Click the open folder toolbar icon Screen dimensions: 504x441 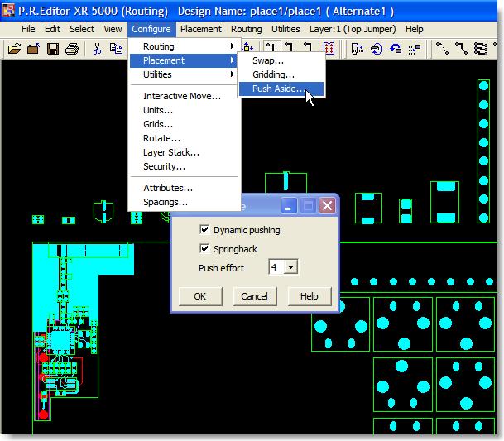click(x=14, y=49)
